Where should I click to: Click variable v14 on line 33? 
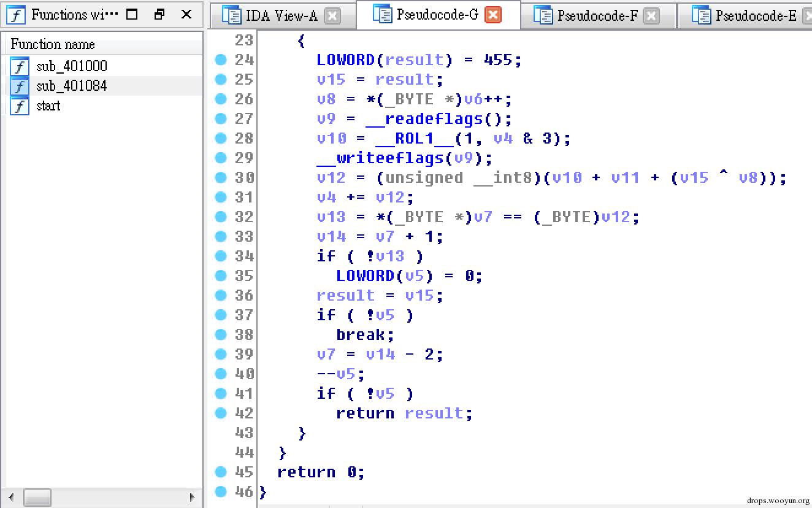331,237
